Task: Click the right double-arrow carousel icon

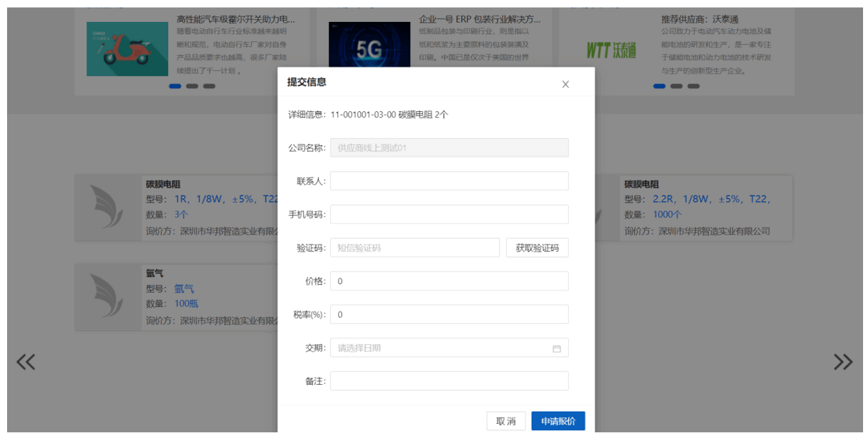Action: (x=843, y=362)
